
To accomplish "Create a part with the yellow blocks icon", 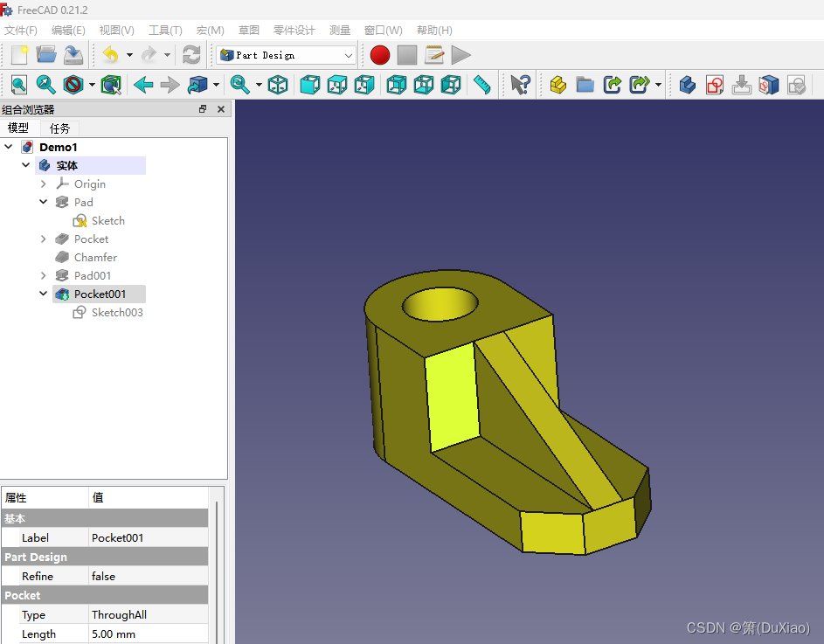I will click(558, 85).
